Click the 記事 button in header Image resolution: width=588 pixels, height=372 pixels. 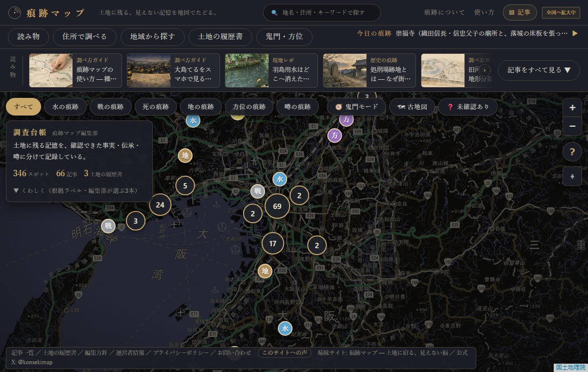(519, 12)
